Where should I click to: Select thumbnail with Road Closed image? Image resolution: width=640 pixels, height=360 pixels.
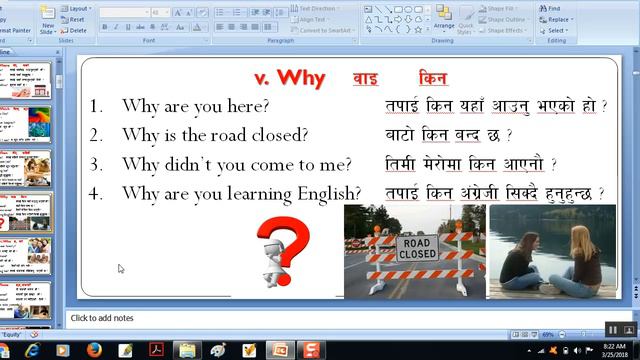(x=25, y=213)
